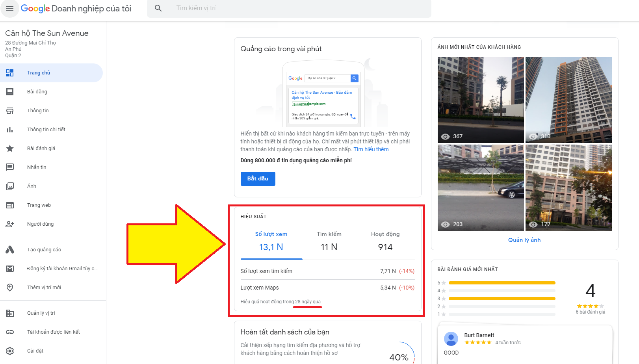Click the Gmail envelope icon in sidebar

[x=10, y=269]
